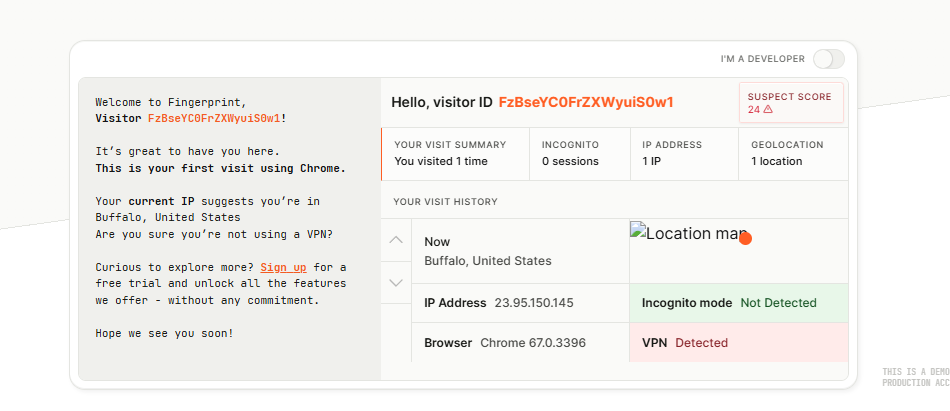Click the Suspect Score box
Screen dimensions: 950x411
coord(791,103)
